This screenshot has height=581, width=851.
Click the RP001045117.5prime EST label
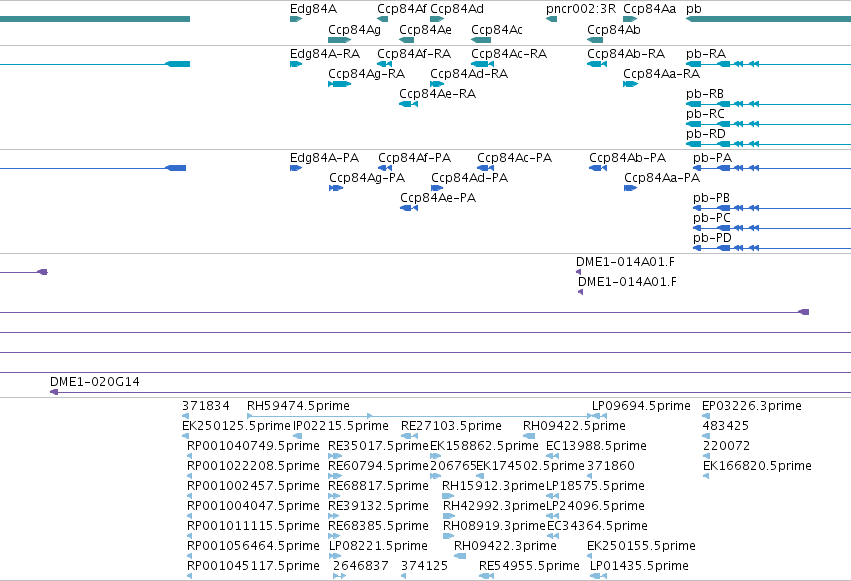click(253, 566)
